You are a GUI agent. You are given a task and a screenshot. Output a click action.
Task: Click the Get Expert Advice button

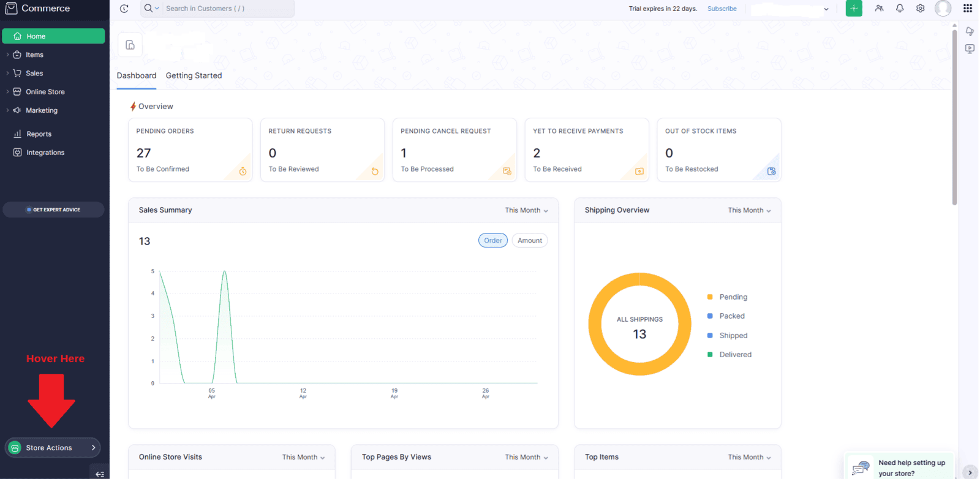[53, 210]
